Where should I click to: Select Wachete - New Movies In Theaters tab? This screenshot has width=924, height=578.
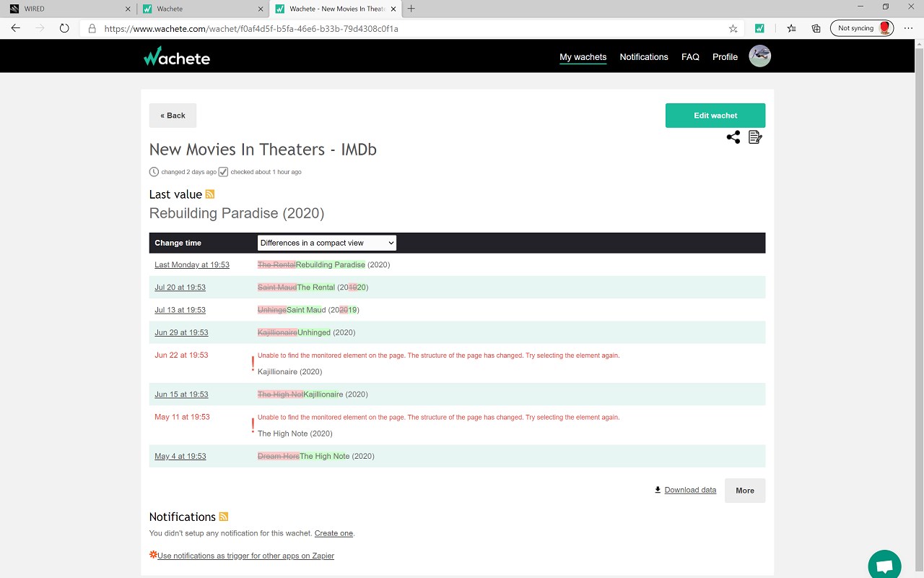335,9
